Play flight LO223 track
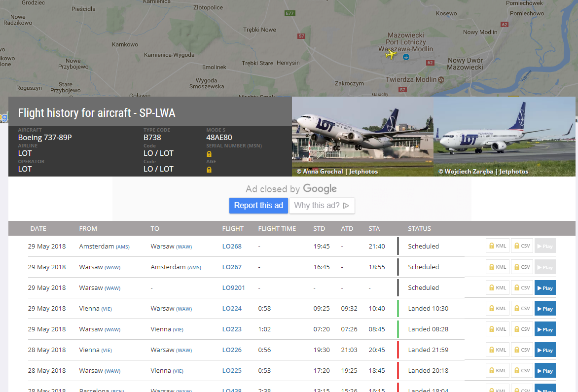The image size is (578, 392). (x=545, y=329)
